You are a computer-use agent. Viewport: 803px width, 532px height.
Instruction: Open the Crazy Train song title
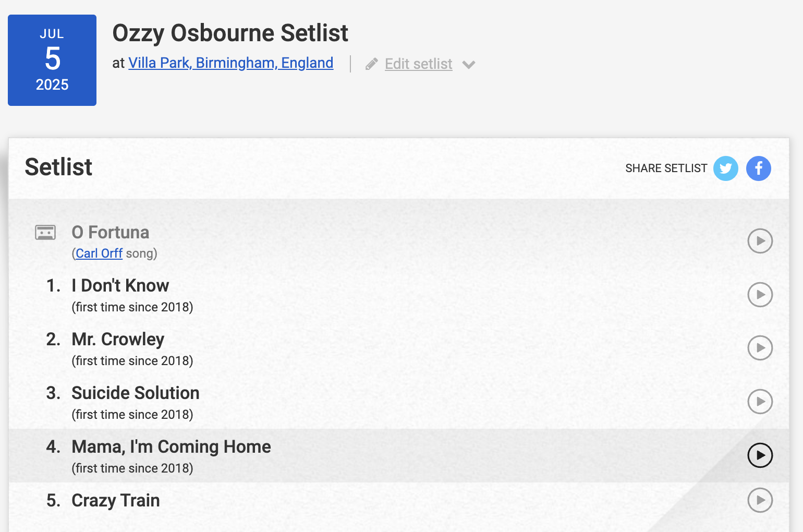(x=116, y=500)
